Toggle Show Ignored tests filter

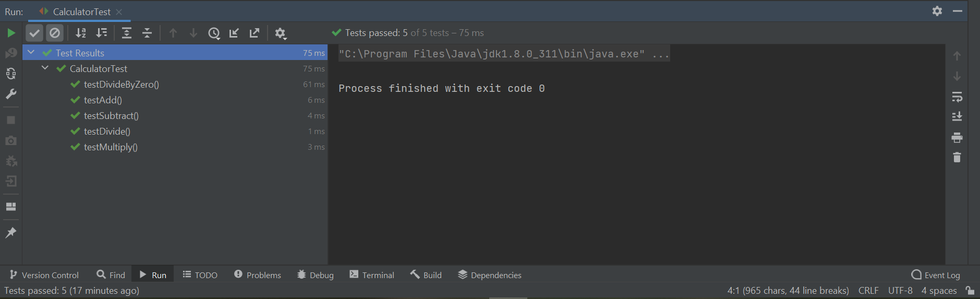(x=55, y=33)
